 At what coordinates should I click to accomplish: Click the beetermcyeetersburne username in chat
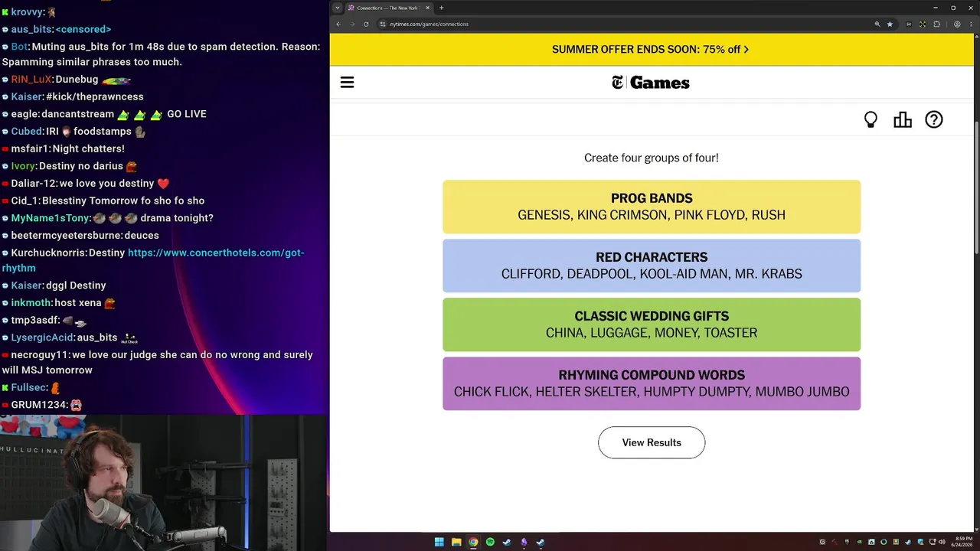[66, 236]
